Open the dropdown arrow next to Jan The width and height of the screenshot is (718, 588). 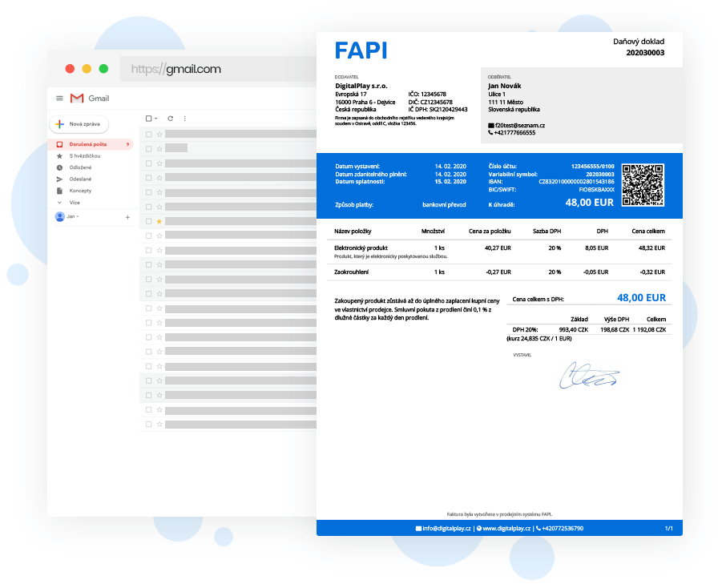pos(78,216)
